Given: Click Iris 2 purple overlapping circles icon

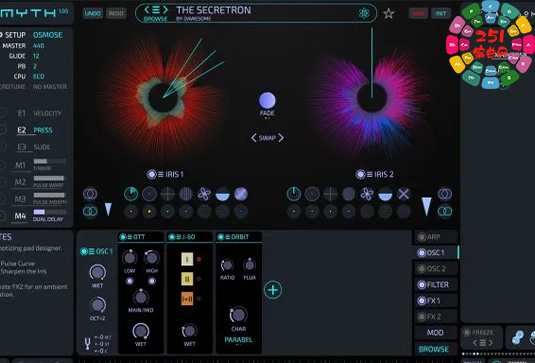Looking at the screenshot, I should coord(445,194).
